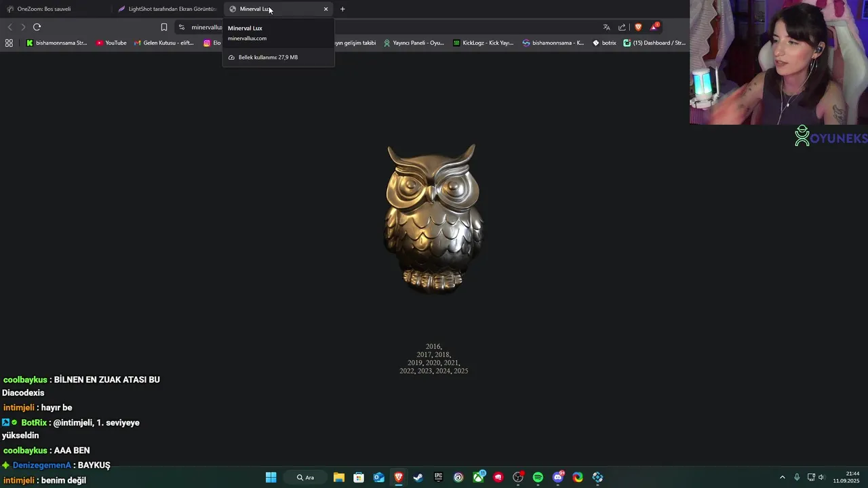868x488 pixels.
Task: Open Gelen Kutusu Gmail bookmark
Action: click(x=164, y=43)
